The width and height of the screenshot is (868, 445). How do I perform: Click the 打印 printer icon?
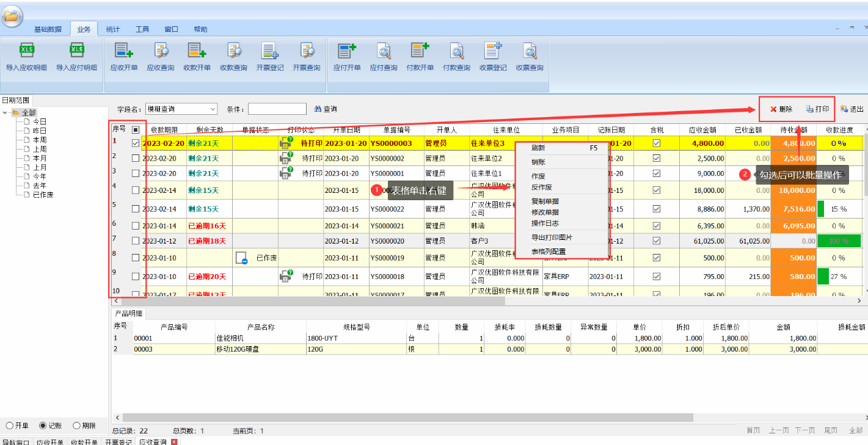pyautogui.click(x=809, y=109)
